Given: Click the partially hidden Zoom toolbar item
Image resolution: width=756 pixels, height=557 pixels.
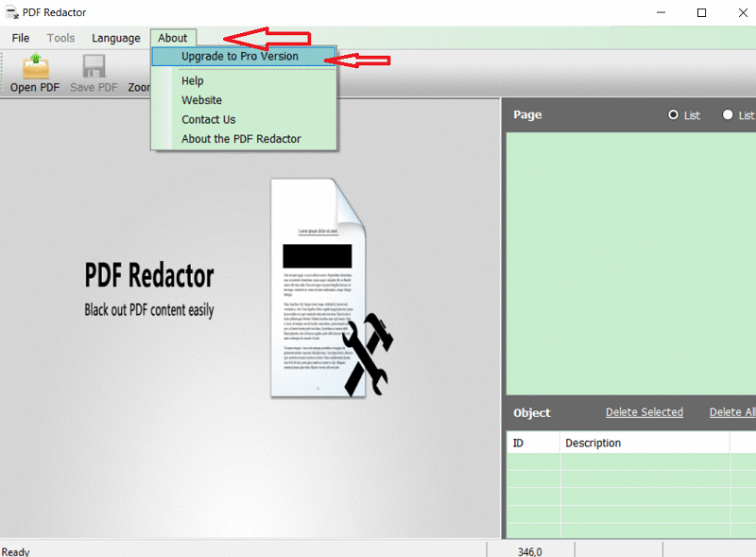Looking at the screenshot, I should [x=139, y=87].
